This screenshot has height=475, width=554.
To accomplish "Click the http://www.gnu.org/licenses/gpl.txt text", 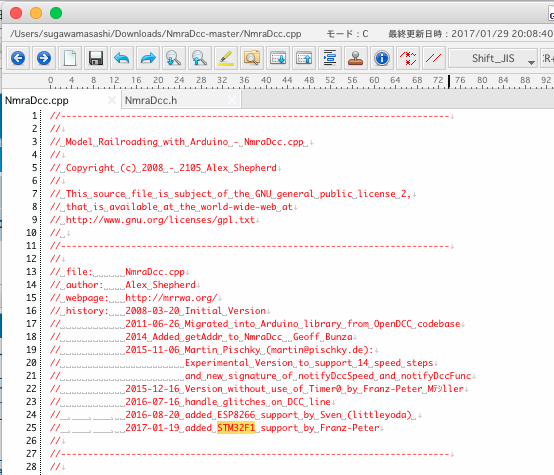I will click(x=160, y=220).
